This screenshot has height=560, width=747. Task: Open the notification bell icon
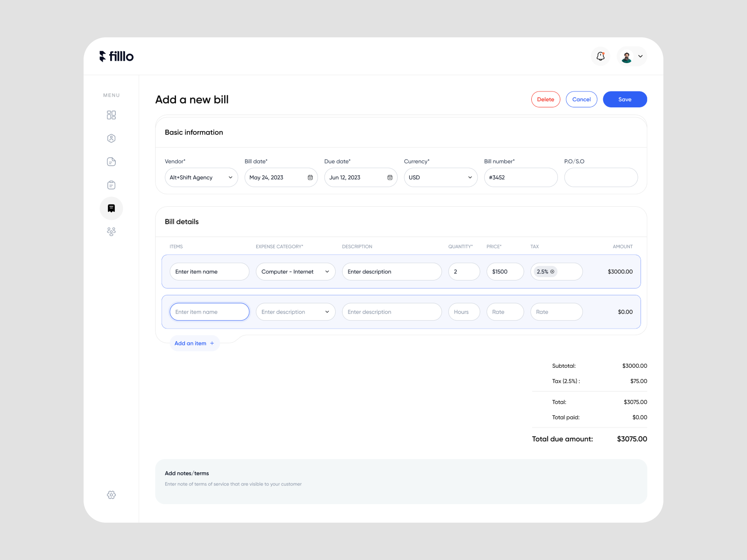pyautogui.click(x=600, y=56)
